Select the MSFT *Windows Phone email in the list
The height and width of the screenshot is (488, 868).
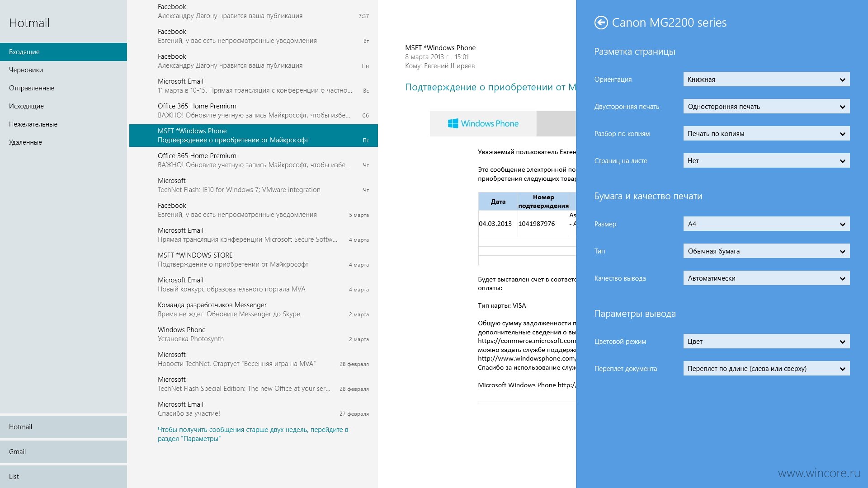[254, 136]
